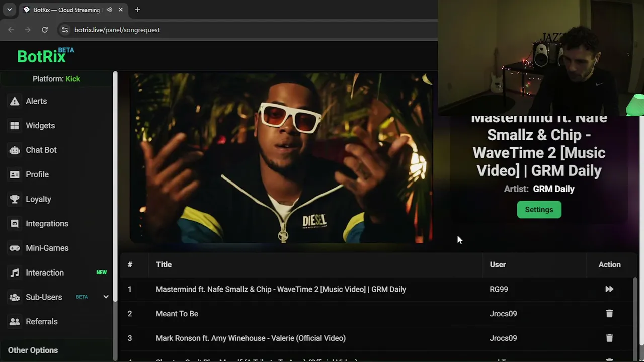644x362 pixels.
Task: Navigate to the Integrations section
Action: pos(47,224)
